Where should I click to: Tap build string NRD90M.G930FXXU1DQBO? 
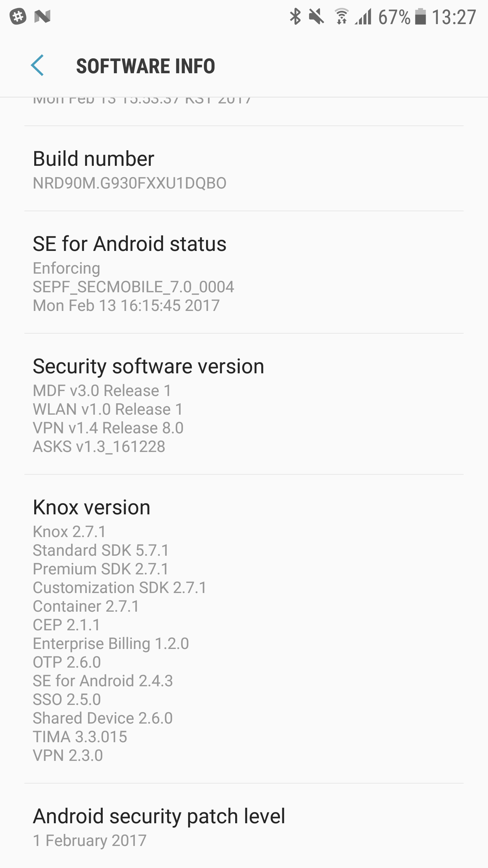(129, 183)
